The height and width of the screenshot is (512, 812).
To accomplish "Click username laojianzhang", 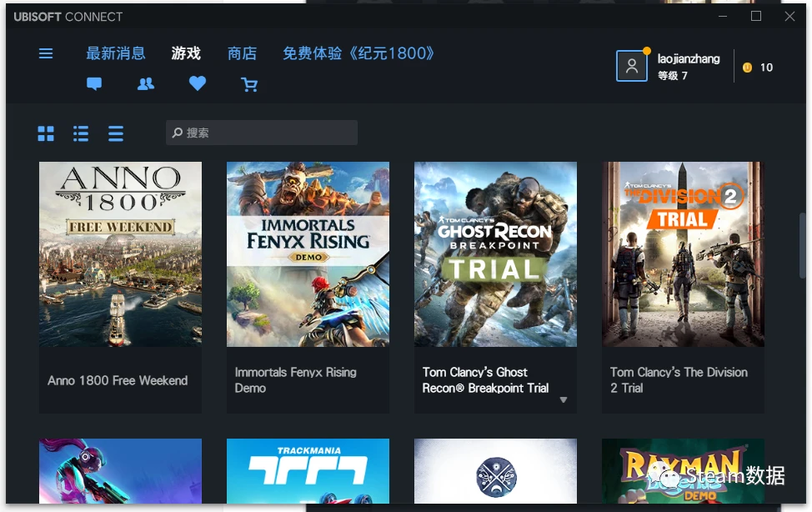I will 689,58.
